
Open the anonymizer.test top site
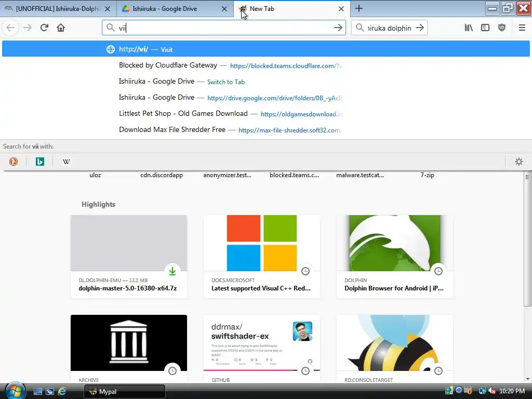[x=228, y=175]
